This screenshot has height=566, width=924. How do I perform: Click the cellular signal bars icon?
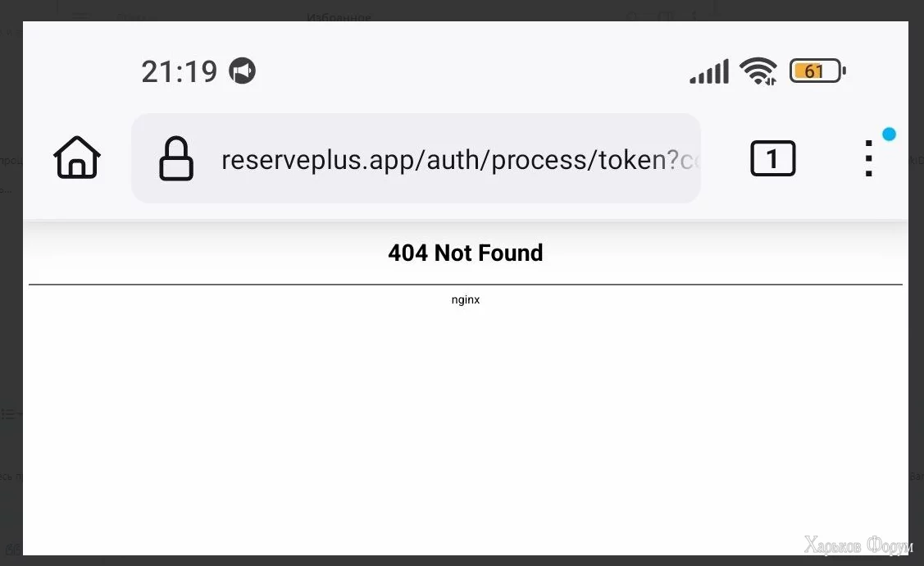tap(709, 71)
